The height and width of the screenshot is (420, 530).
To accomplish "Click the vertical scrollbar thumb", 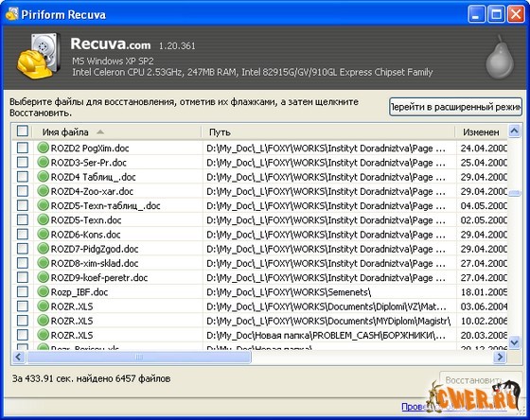I will [x=514, y=193].
